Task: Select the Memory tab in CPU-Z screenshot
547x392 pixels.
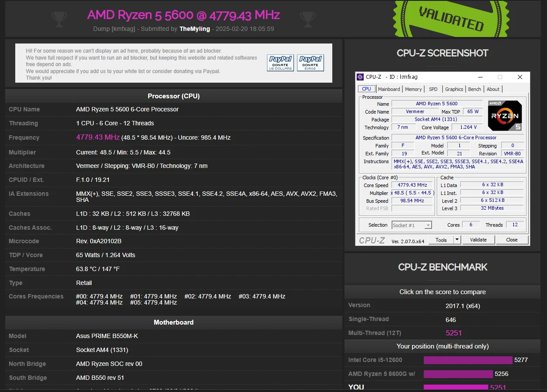Action: 413,89
